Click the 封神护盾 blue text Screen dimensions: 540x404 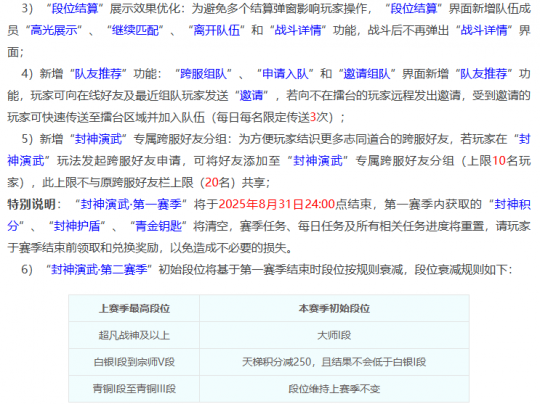[x=77, y=226]
